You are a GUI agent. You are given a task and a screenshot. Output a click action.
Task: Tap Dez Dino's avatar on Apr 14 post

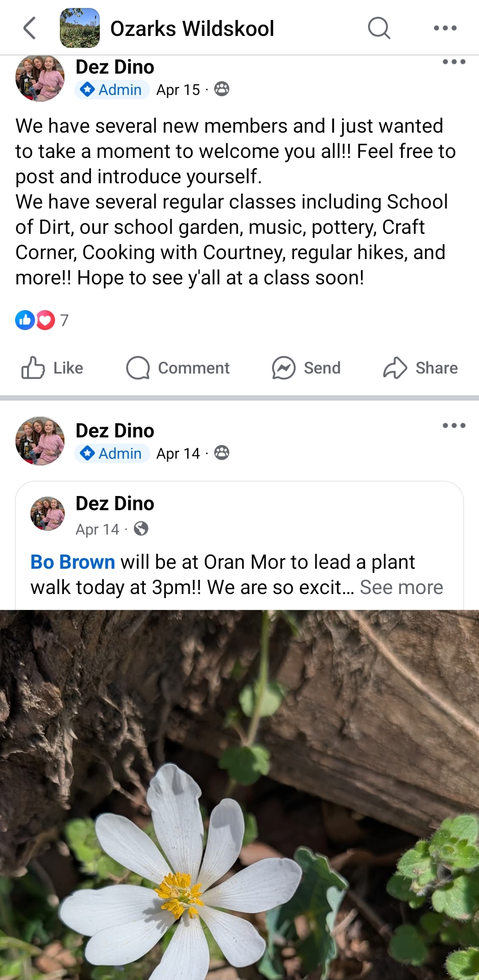[x=40, y=441]
